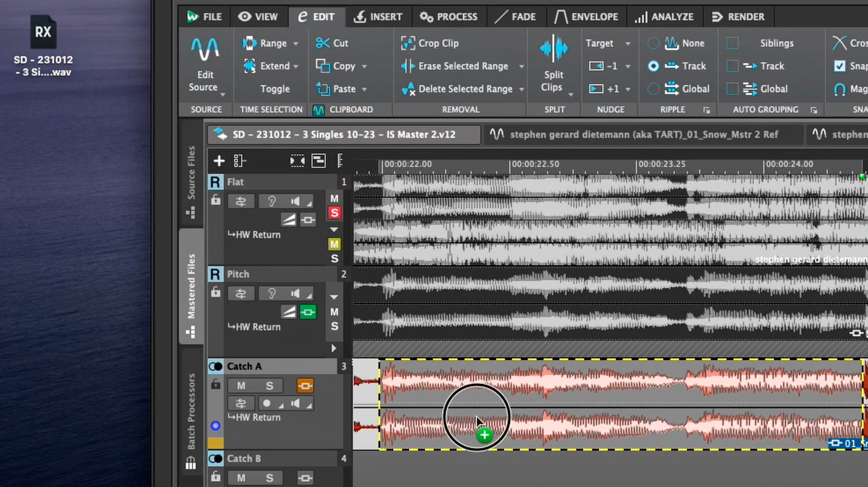
Task: Click the Erase Selected Range icon
Action: point(408,66)
